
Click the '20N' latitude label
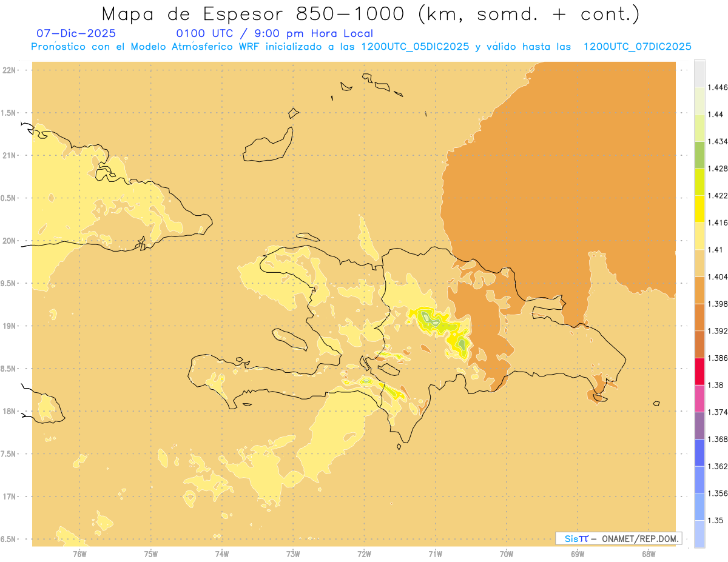pyautogui.click(x=9, y=241)
